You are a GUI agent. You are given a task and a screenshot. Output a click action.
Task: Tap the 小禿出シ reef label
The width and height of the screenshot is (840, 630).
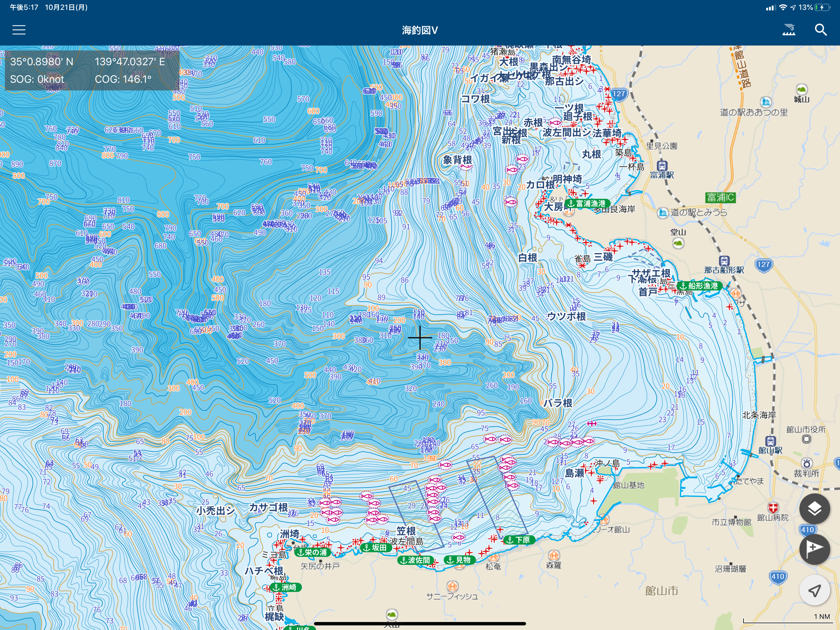click(x=216, y=510)
